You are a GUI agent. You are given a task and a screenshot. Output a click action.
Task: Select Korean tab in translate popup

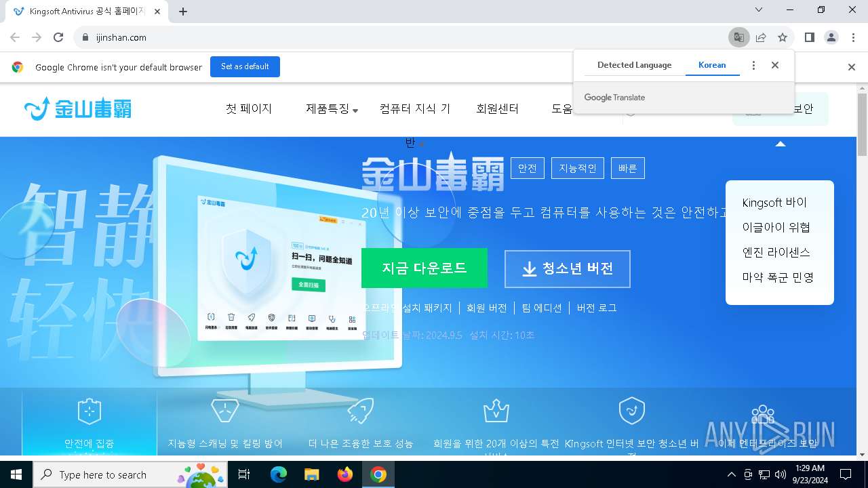coord(712,65)
